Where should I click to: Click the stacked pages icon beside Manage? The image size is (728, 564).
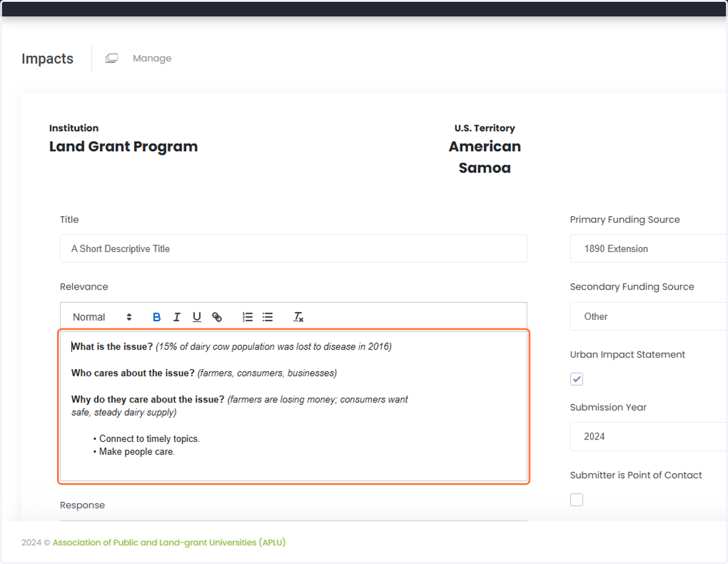(x=112, y=58)
